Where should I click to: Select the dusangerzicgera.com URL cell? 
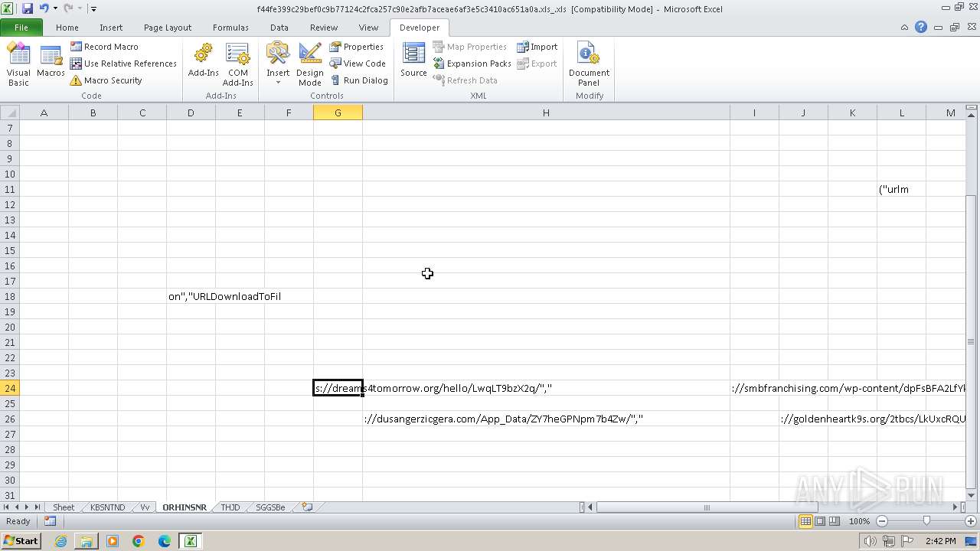click(x=546, y=419)
